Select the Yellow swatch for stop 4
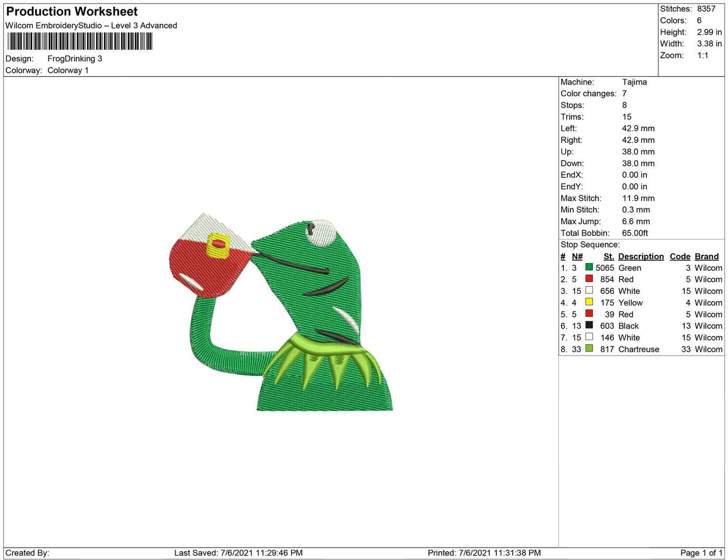This screenshot has width=728, height=560. 588,302
